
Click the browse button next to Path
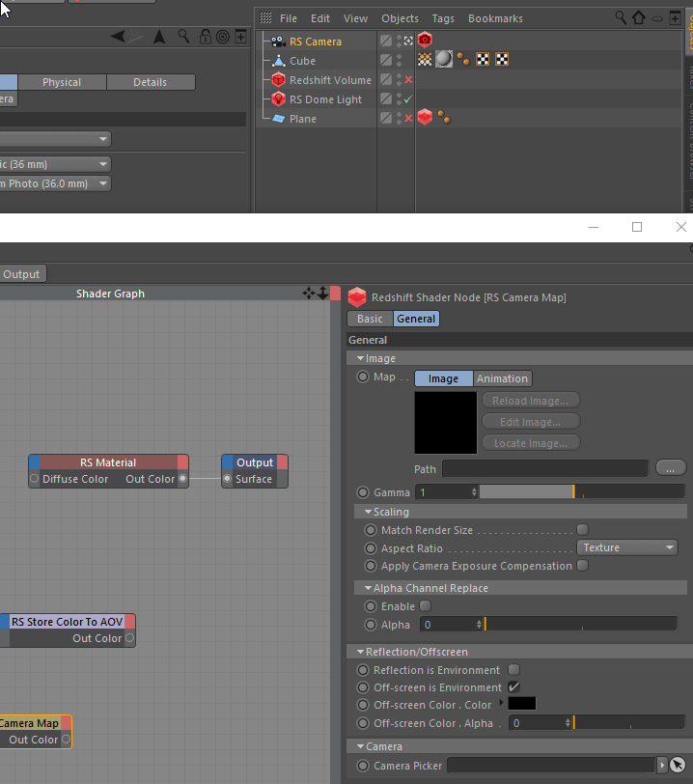click(x=670, y=468)
